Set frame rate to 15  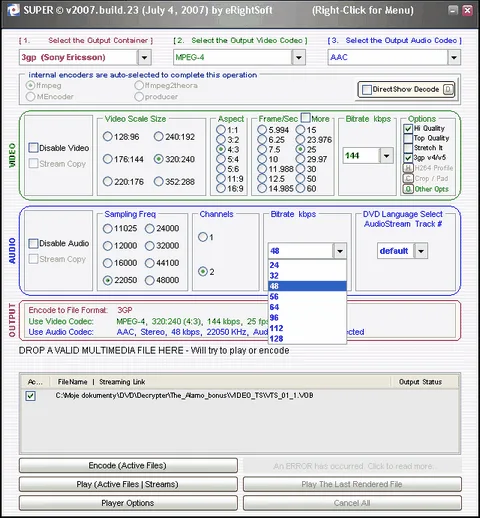pos(300,130)
